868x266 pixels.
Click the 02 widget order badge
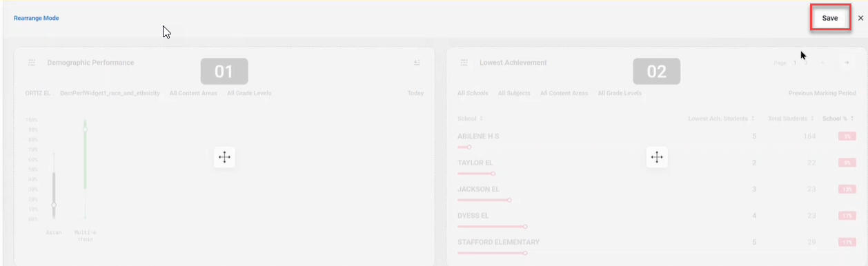coord(657,72)
